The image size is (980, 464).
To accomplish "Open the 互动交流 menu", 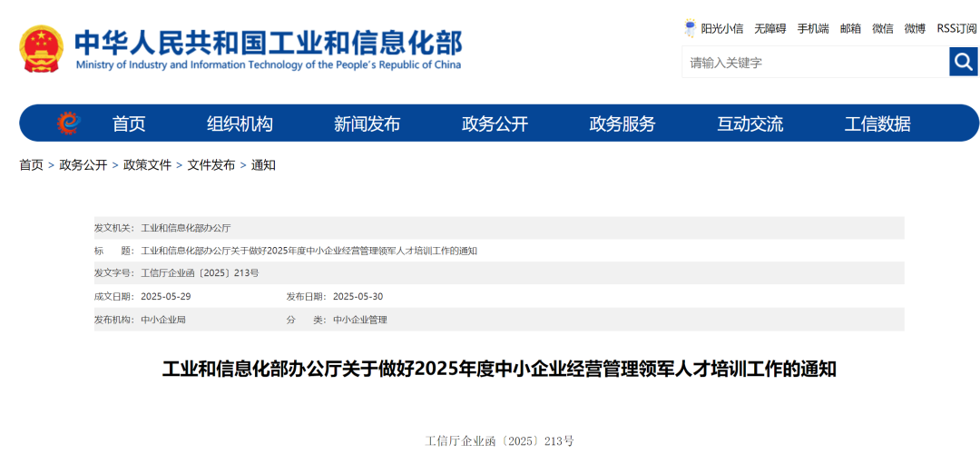I will [x=750, y=123].
